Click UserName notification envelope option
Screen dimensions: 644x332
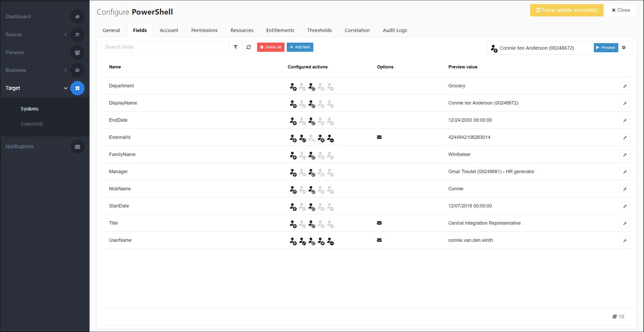[379, 240]
